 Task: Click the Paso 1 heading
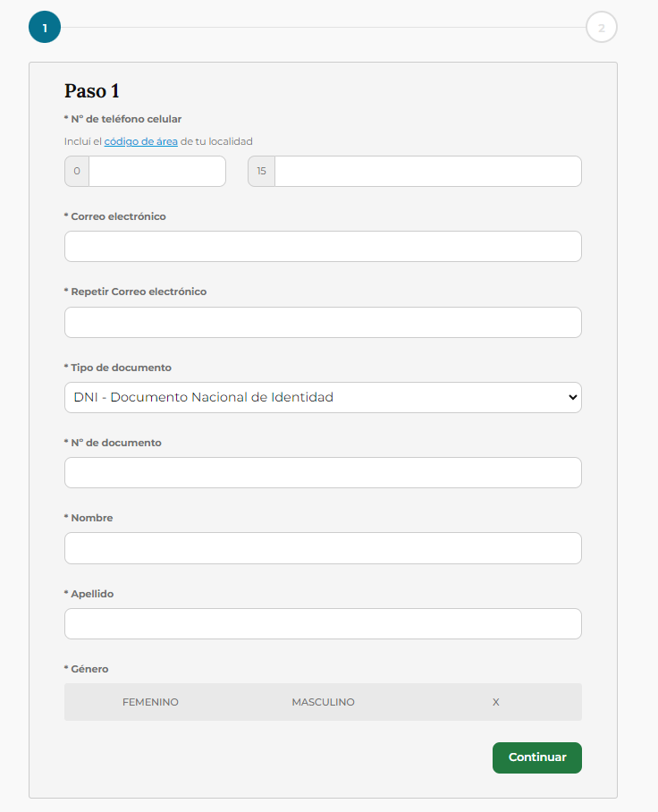pyautogui.click(x=92, y=91)
